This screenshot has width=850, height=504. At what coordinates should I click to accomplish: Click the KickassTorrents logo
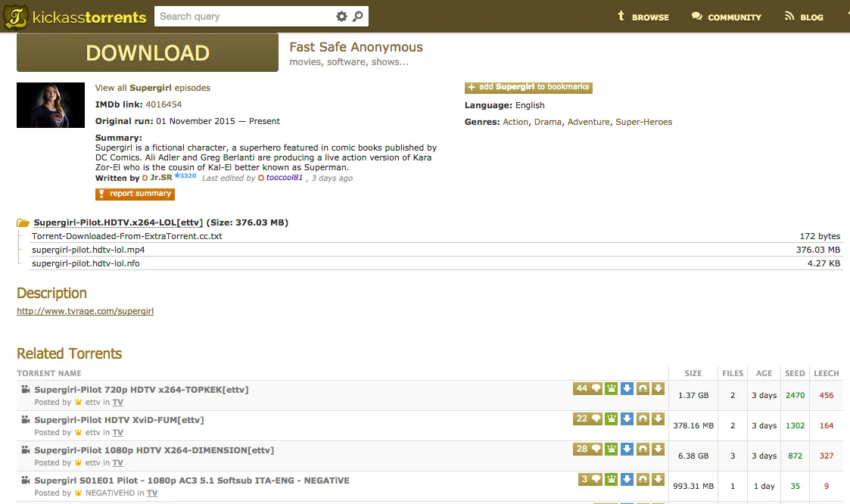[x=75, y=17]
